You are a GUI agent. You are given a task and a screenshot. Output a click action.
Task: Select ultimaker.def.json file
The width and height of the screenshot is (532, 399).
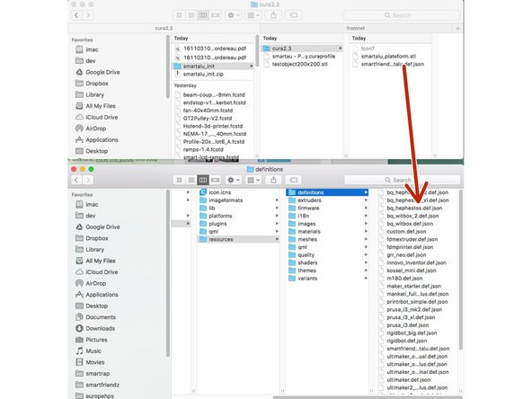pos(409,379)
